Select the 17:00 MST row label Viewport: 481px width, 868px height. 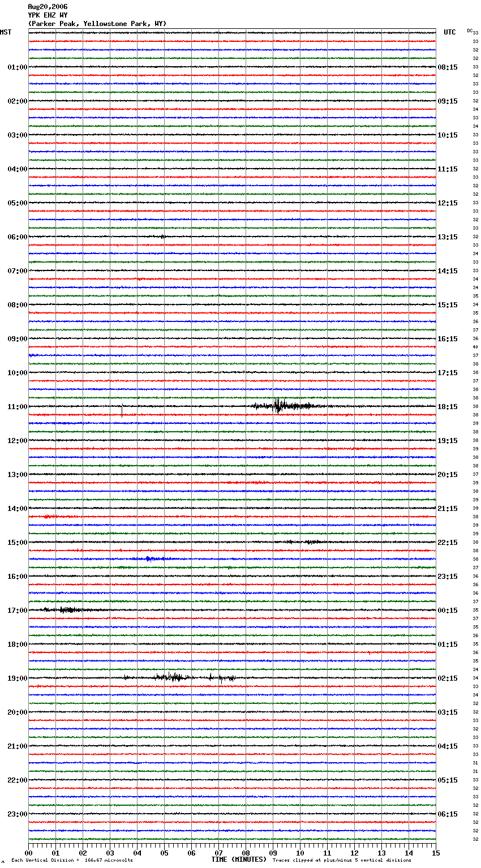click(18, 611)
